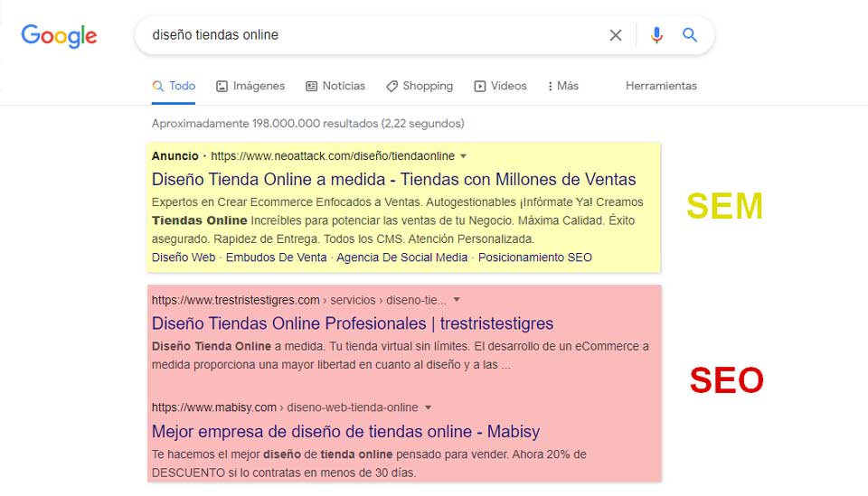Image resolution: width=868 pixels, height=496 pixels.
Task: Clear the search box with the X icon
Action: 616,35
